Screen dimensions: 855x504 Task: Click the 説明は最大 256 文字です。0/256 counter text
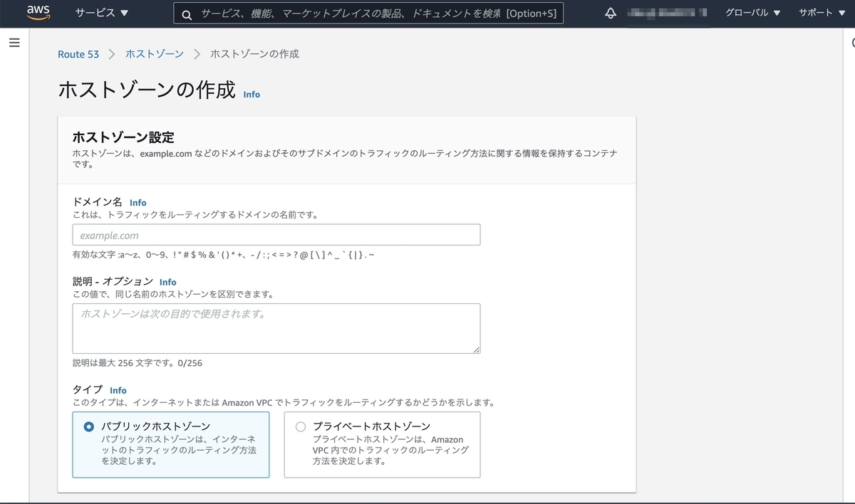click(138, 363)
